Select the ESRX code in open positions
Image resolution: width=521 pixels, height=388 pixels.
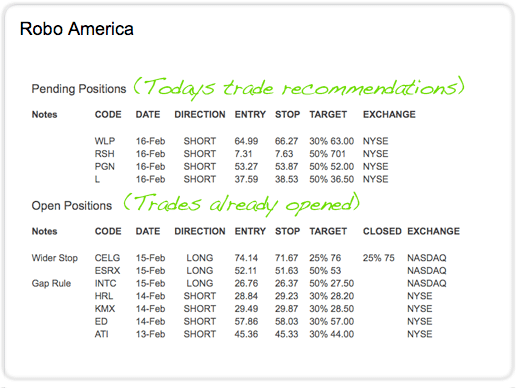click(107, 270)
